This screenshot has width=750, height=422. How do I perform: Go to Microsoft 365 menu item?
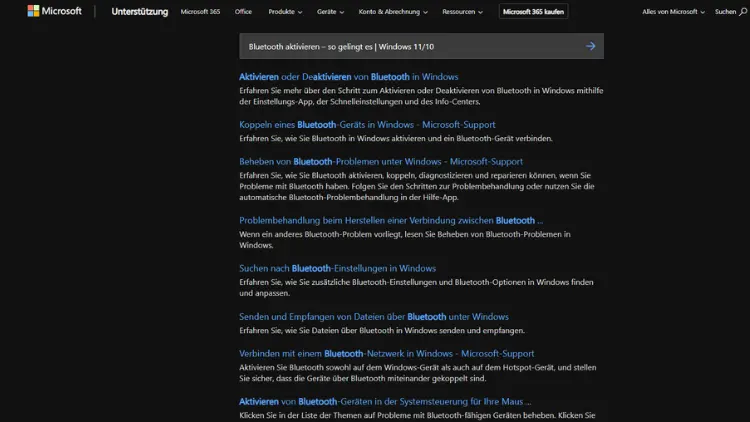(200, 11)
